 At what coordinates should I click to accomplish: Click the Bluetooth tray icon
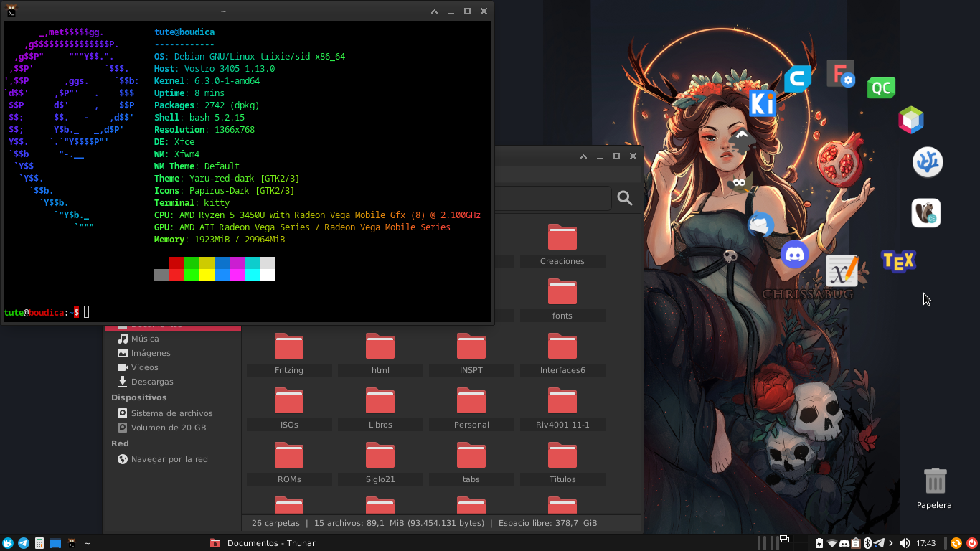tap(867, 543)
